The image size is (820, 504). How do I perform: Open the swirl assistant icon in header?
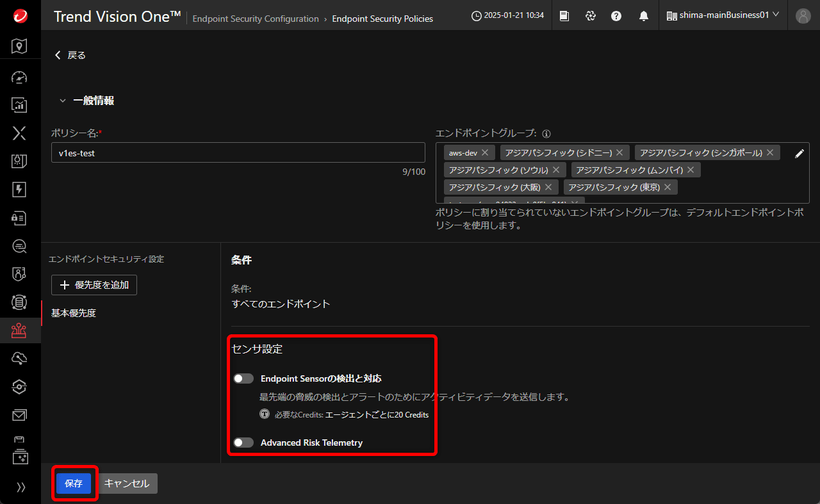[x=591, y=16]
